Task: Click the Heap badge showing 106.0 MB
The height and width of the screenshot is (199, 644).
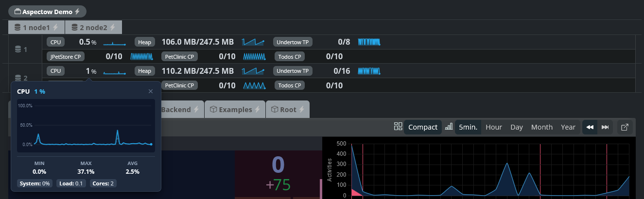Action: click(x=144, y=42)
